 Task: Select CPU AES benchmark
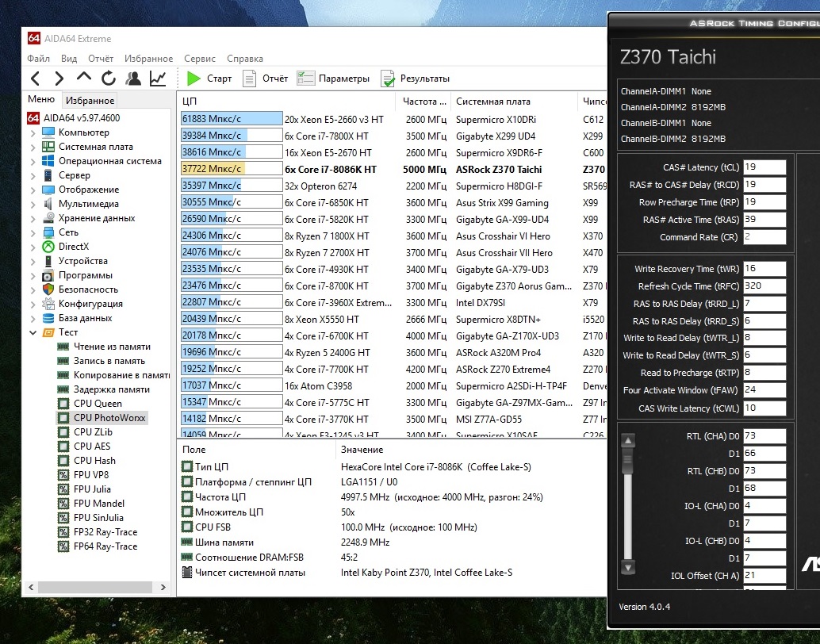[92, 447]
